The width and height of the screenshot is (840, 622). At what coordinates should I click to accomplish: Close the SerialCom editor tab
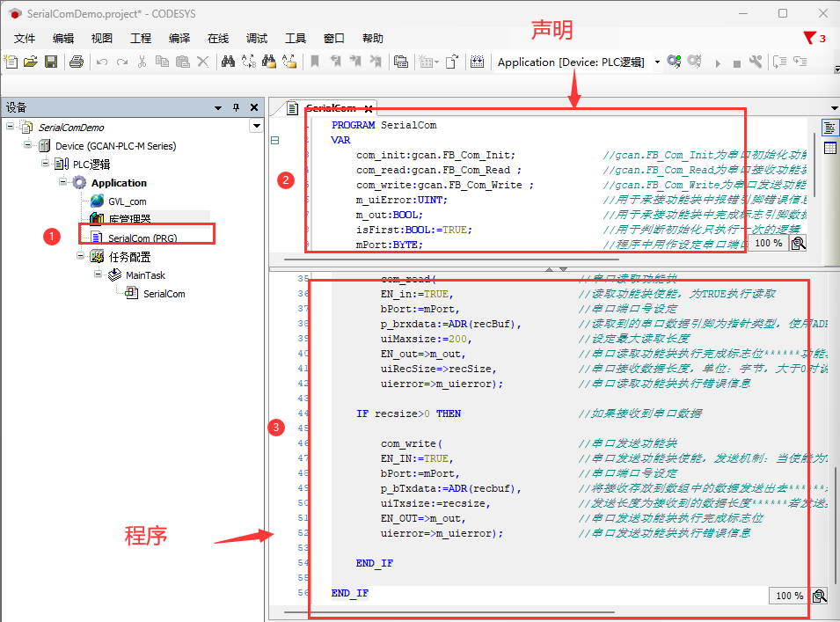369,108
